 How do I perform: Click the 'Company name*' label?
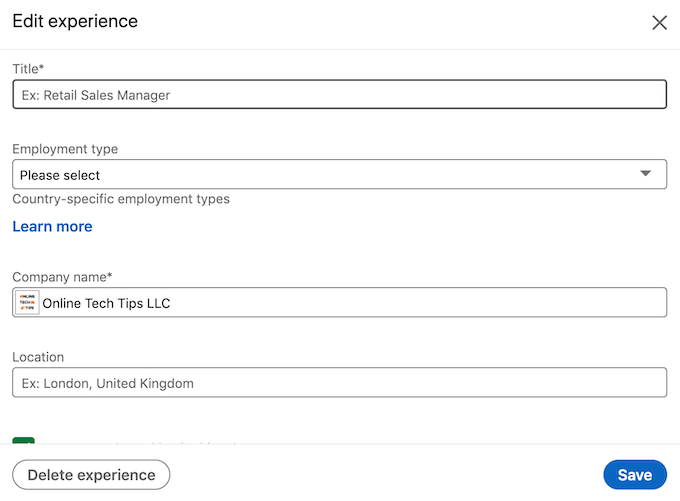[62, 277]
